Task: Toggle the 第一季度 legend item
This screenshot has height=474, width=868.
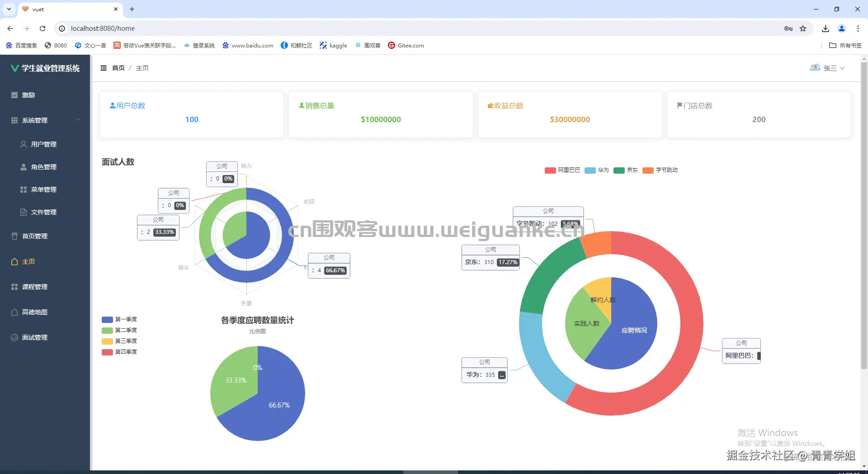Action: pos(119,319)
